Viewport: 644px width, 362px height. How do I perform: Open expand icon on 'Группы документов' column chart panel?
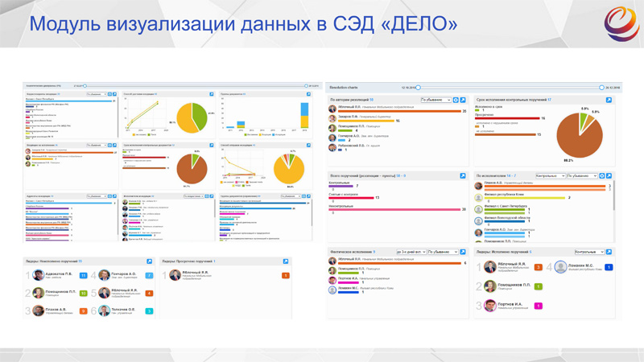pyautogui.click(x=308, y=94)
